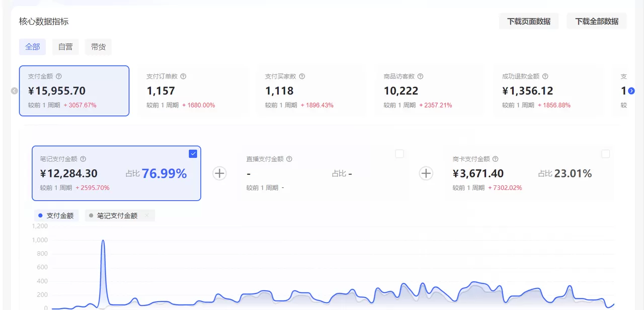Viewport: 644px width, 310px height.
Task: Click the plus icon after the 笔记支付金额 card
Action: (x=219, y=173)
